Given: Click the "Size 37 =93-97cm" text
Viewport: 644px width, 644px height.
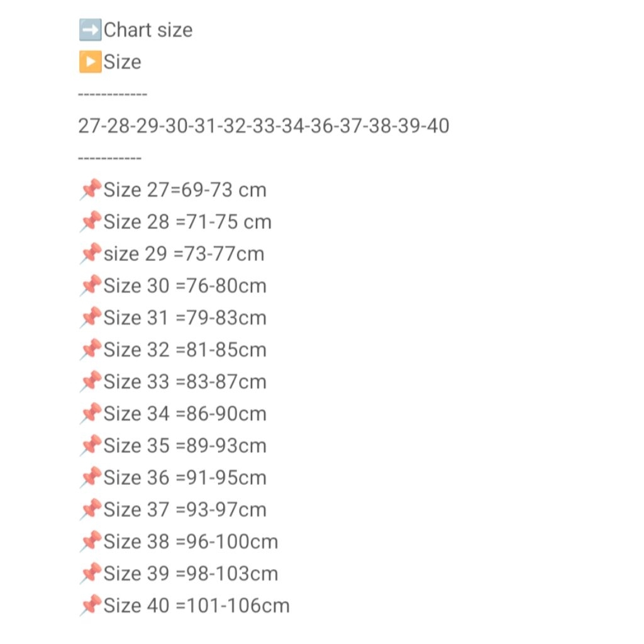Looking at the screenshot, I should tap(185, 509).
